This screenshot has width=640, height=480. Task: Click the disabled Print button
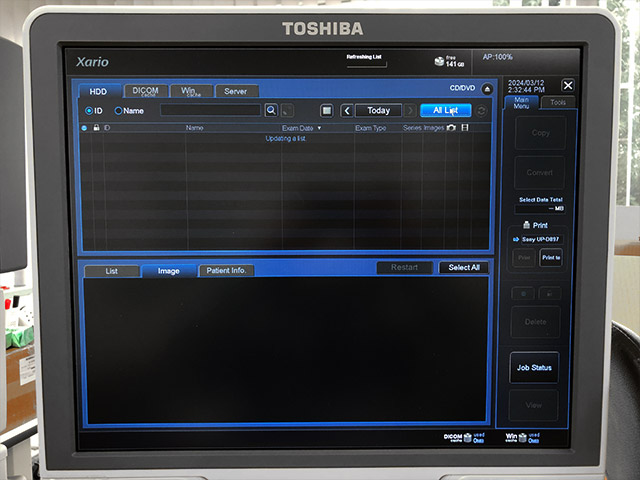(524, 258)
